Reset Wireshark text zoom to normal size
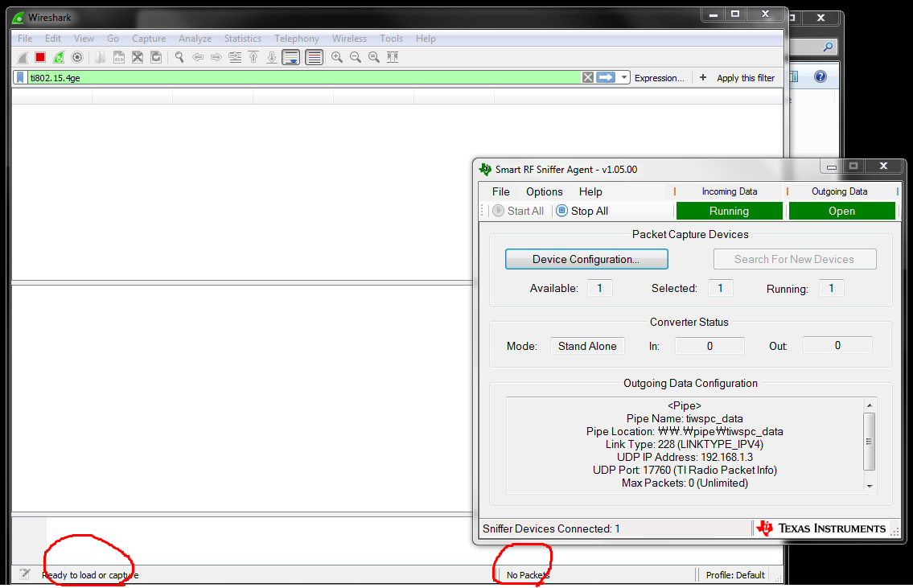Image resolution: width=913 pixels, height=588 pixels. click(x=374, y=57)
